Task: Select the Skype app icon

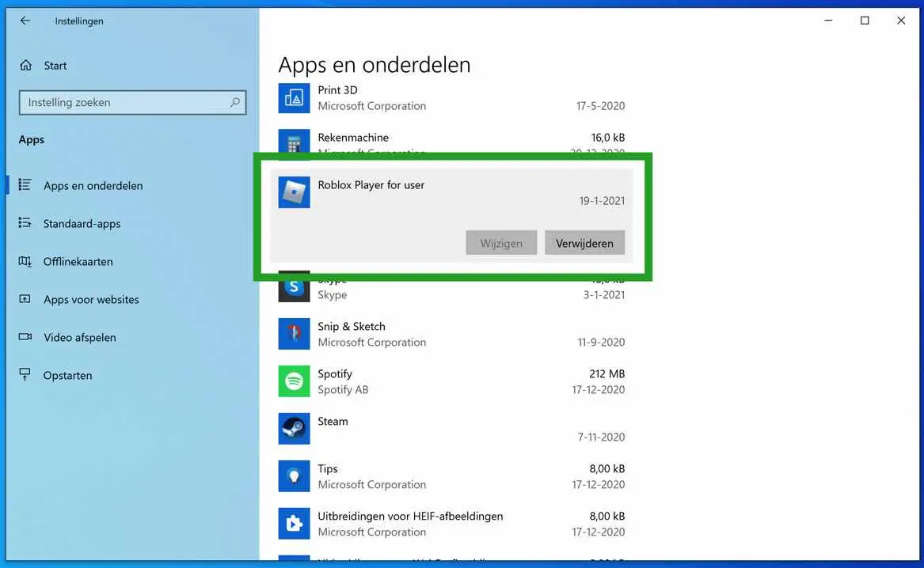Action: click(x=294, y=286)
